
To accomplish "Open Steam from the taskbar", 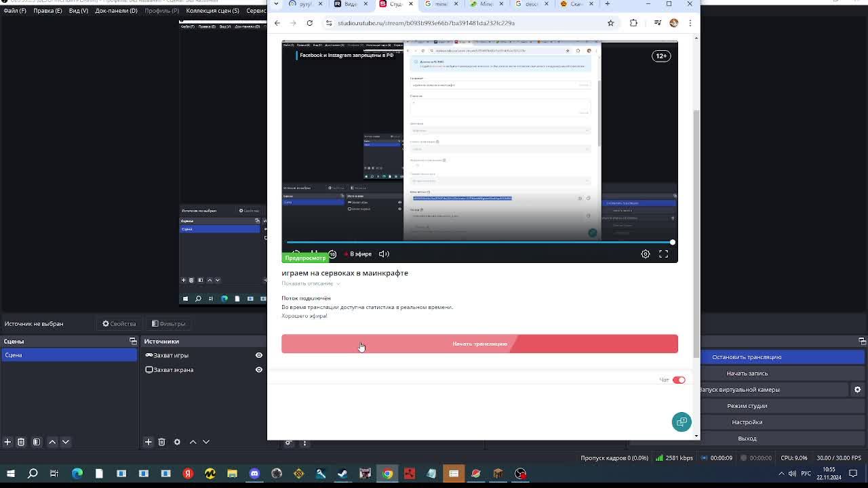I will pyautogui.click(x=343, y=473).
